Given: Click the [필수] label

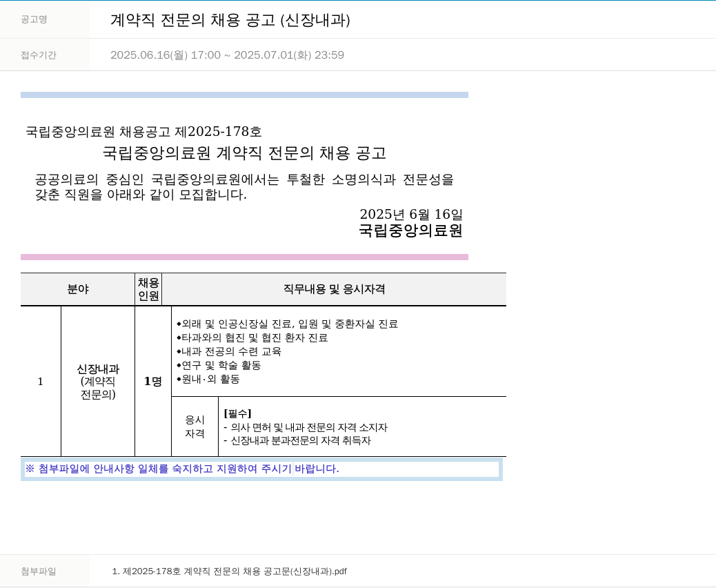Looking at the screenshot, I should [x=237, y=413].
